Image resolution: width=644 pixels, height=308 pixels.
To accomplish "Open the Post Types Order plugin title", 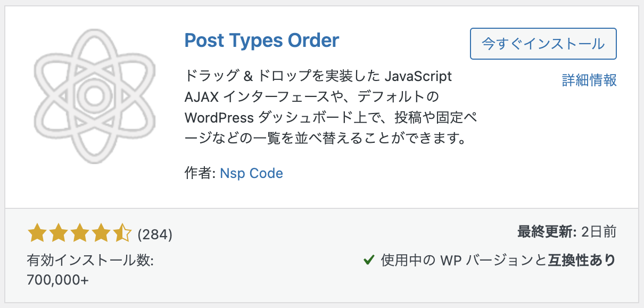I will (262, 40).
